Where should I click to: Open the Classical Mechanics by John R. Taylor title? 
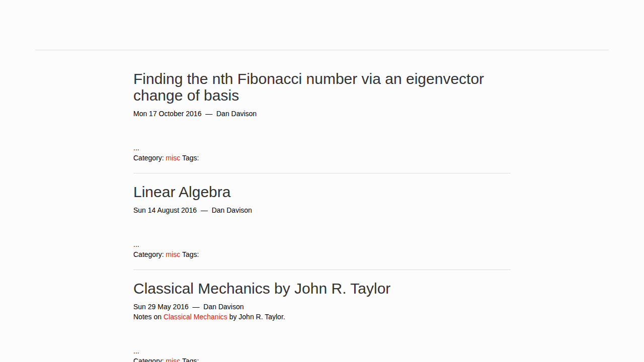tap(262, 289)
